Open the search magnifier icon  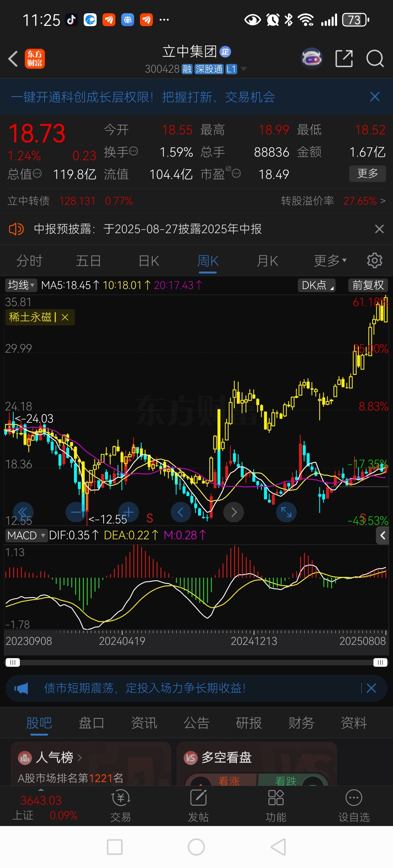[x=375, y=59]
